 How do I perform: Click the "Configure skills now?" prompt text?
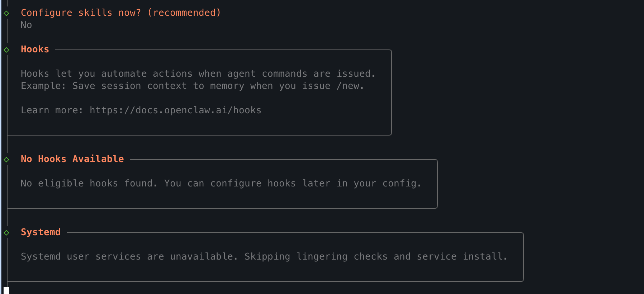(81, 13)
